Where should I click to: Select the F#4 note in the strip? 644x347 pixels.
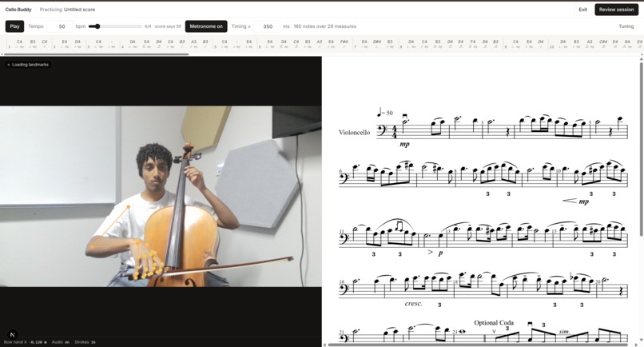click(344, 42)
